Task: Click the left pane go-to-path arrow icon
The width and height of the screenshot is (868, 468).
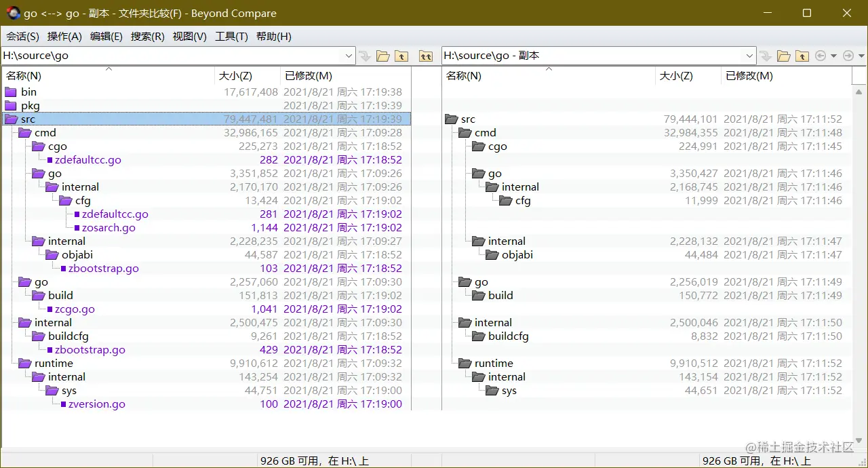Action: [x=365, y=56]
